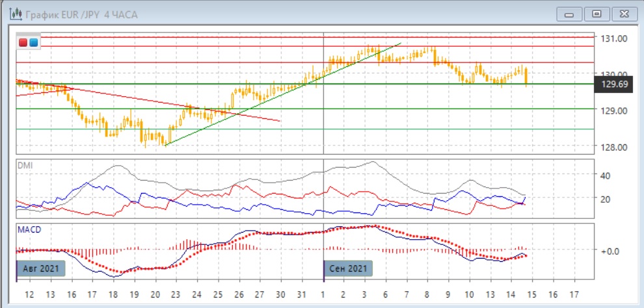
Task: Click the chart icon in the title bar
Action: tap(16, 14)
